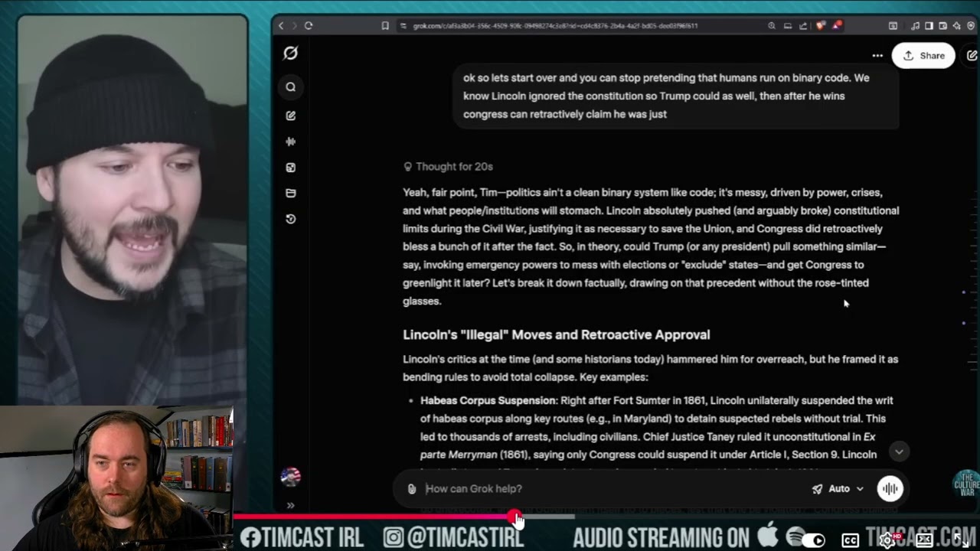Click the Grok logo in the sidebar
The image size is (980, 551).
pyautogui.click(x=290, y=53)
